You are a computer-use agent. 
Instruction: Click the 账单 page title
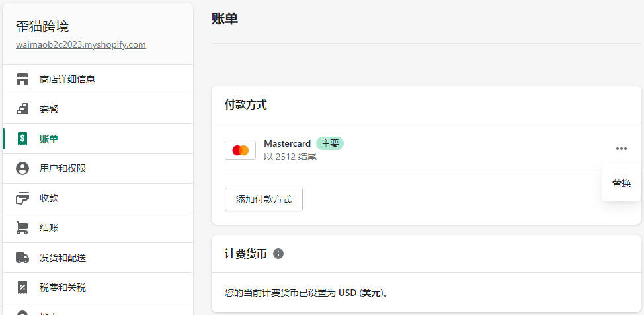(x=225, y=18)
